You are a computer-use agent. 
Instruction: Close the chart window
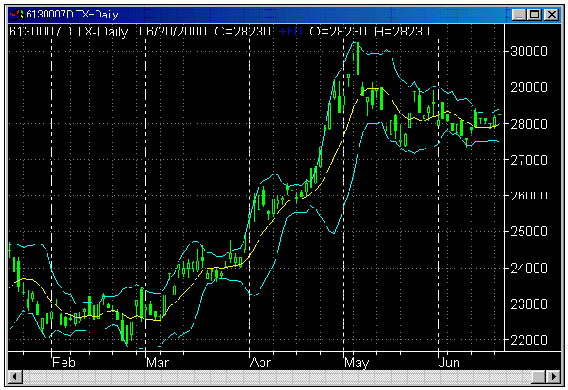click(x=552, y=14)
